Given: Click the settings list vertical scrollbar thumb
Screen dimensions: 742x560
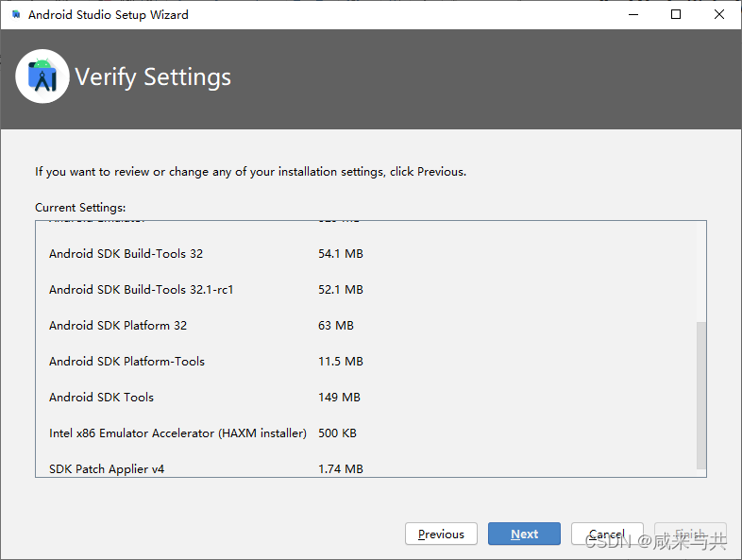Looking at the screenshot, I should coord(700,396).
